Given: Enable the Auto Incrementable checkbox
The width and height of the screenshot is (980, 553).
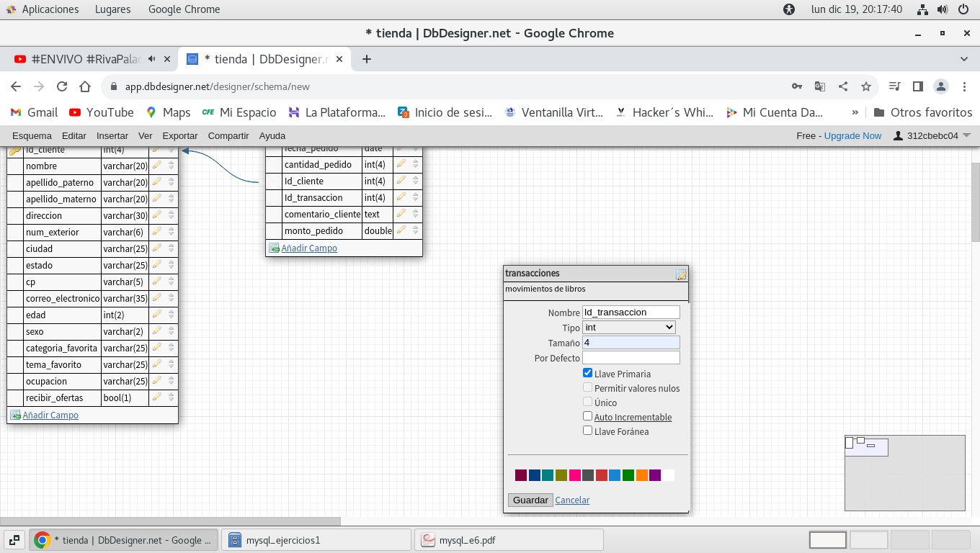Looking at the screenshot, I should coord(588,416).
